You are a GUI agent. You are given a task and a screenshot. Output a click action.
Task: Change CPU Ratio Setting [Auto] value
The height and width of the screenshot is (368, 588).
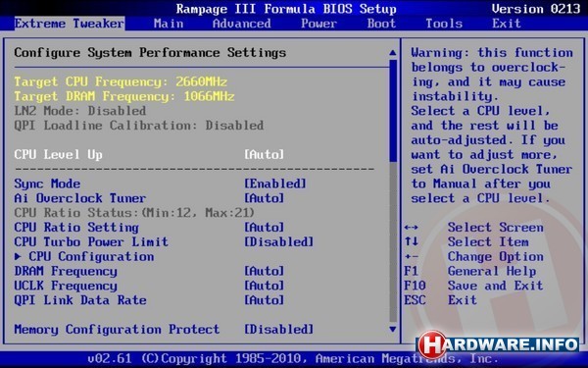tap(264, 228)
